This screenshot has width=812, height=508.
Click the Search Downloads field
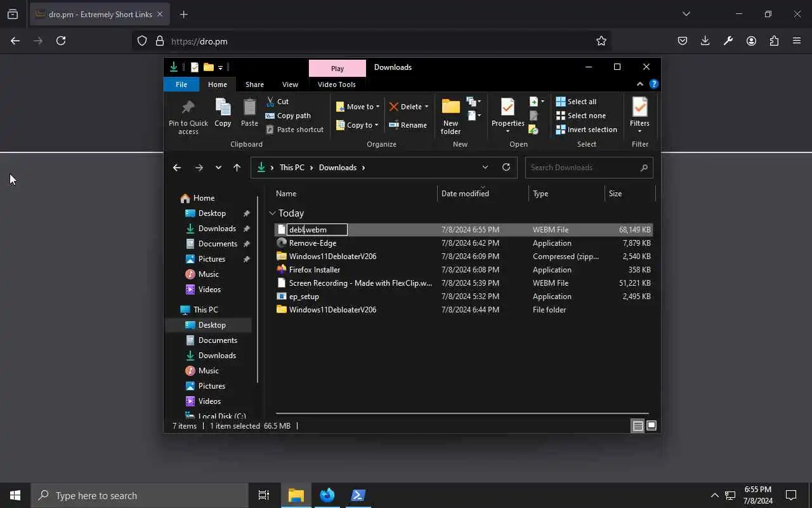pos(589,168)
